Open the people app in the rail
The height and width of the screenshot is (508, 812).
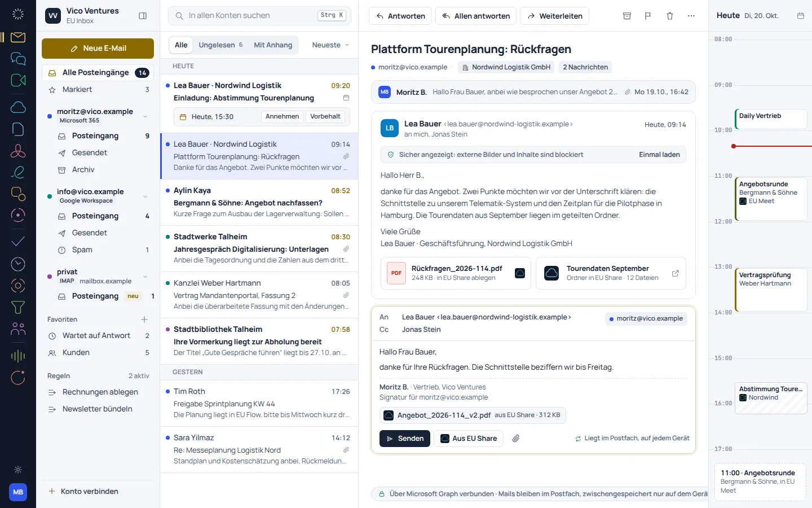tap(18, 329)
